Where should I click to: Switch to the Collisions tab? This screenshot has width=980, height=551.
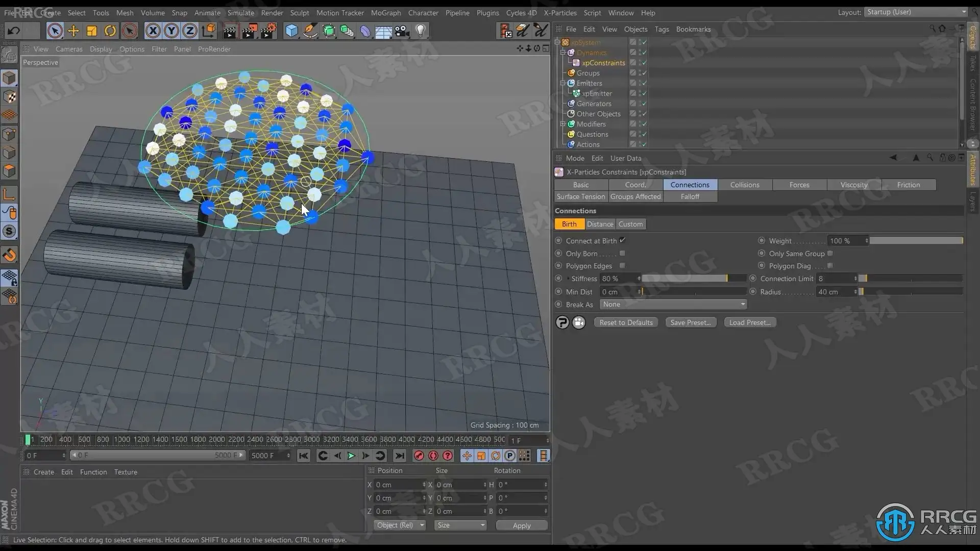pyautogui.click(x=744, y=185)
